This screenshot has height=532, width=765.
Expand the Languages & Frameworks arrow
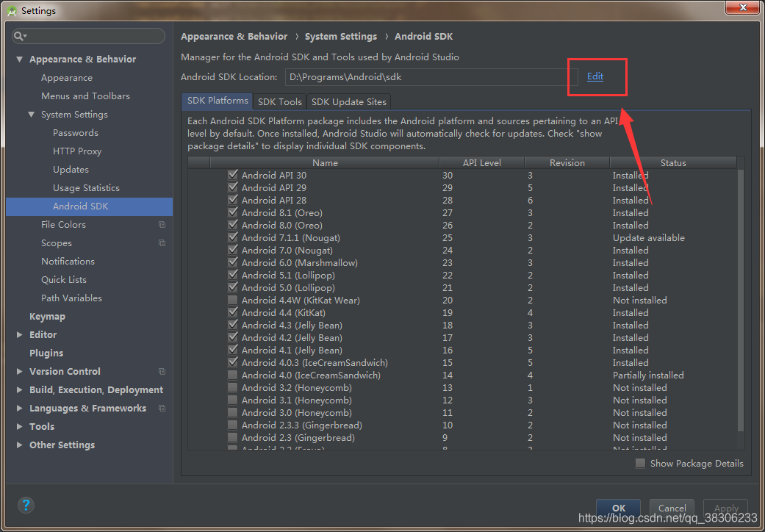coord(20,408)
